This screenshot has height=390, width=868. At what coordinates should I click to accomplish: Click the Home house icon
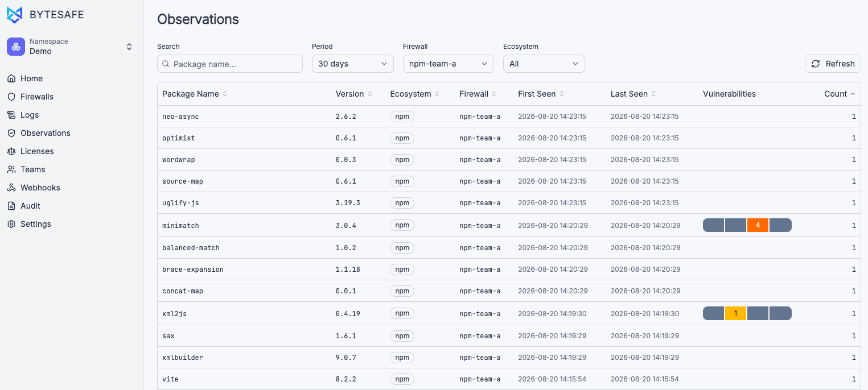[11, 78]
